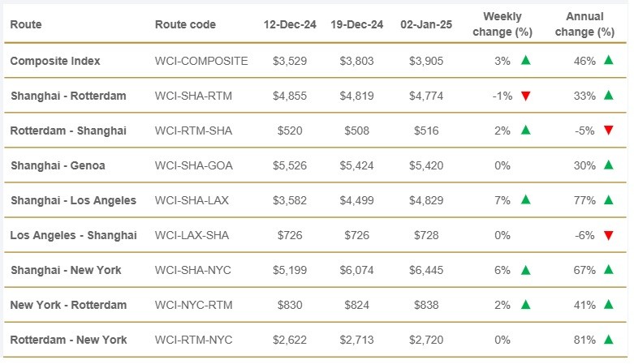
Task: Select the Route code column header
Action: 185,24
